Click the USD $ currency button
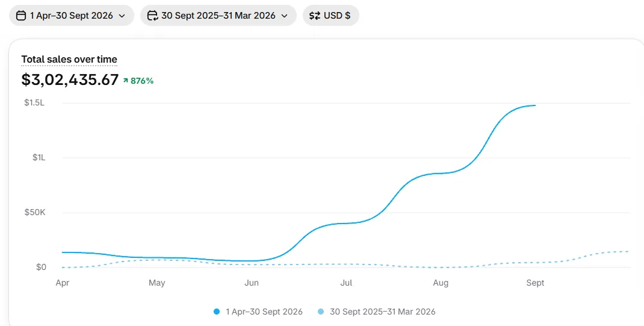 click(330, 16)
